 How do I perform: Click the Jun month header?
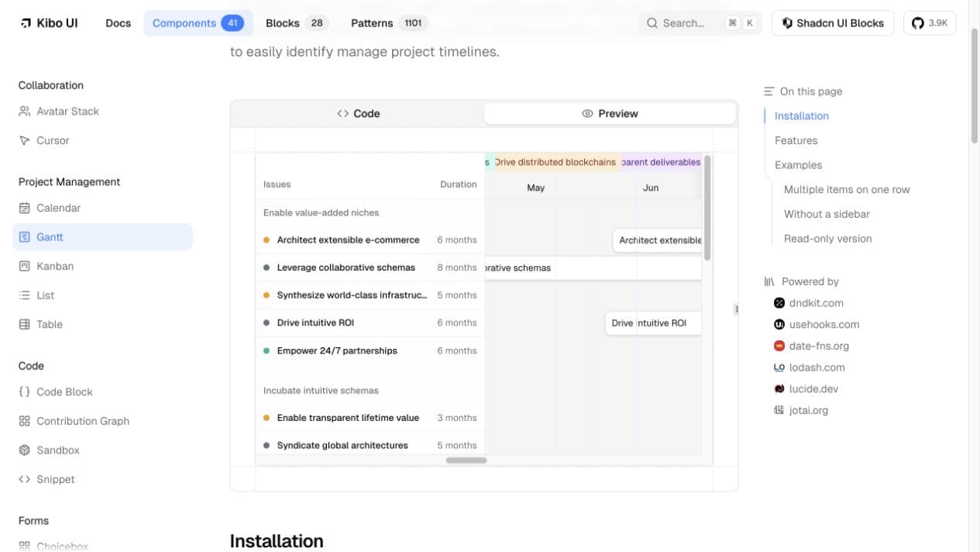coord(651,188)
